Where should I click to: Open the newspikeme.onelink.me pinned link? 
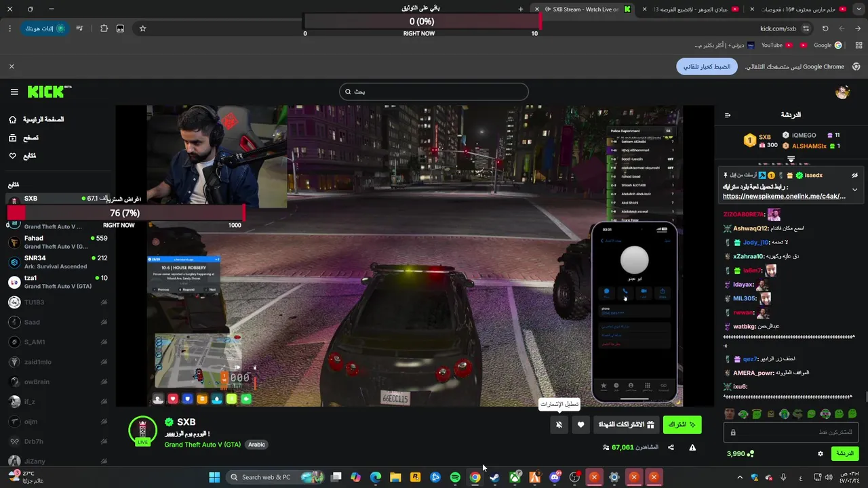click(x=784, y=197)
